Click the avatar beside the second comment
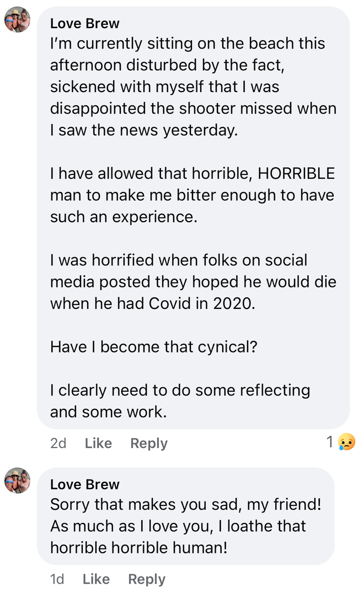The image size is (364, 598). (x=18, y=479)
